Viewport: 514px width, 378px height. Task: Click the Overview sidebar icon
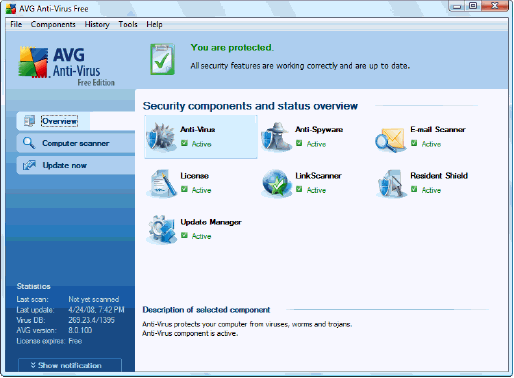[x=29, y=121]
